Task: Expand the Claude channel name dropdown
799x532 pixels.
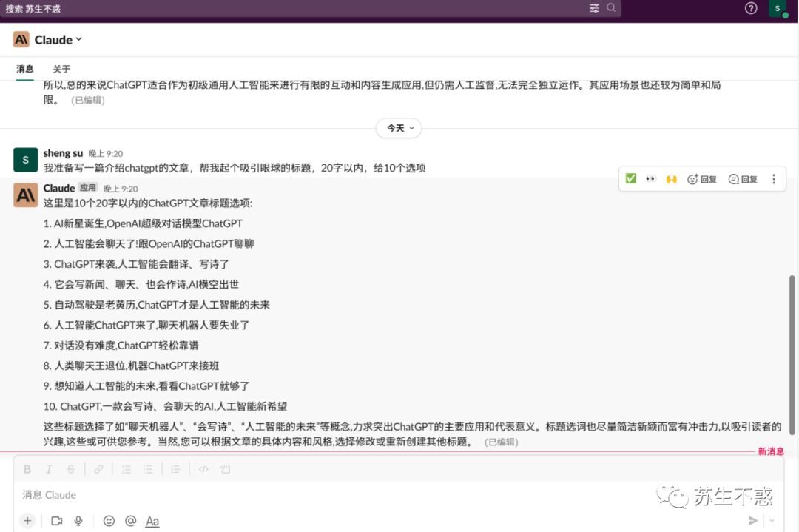Action: (58, 40)
